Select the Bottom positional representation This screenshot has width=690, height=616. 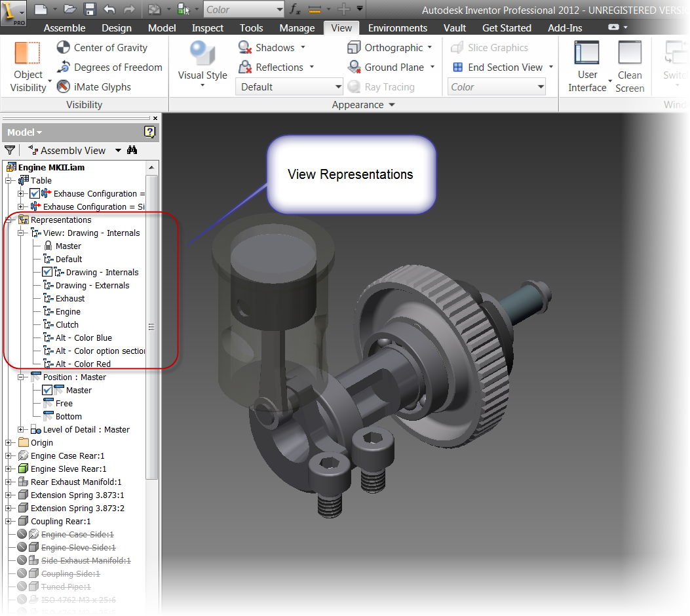coord(68,417)
